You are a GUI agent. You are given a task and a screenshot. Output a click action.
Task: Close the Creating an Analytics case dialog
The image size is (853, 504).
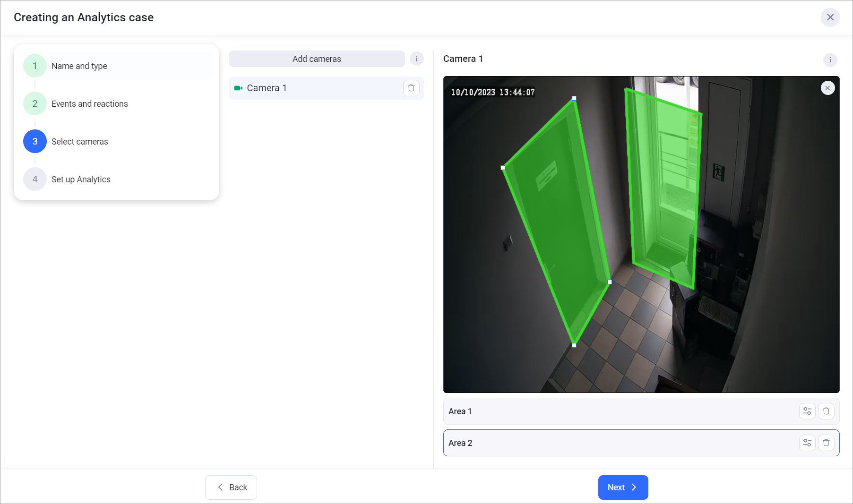pyautogui.click(x=830, y=17)
